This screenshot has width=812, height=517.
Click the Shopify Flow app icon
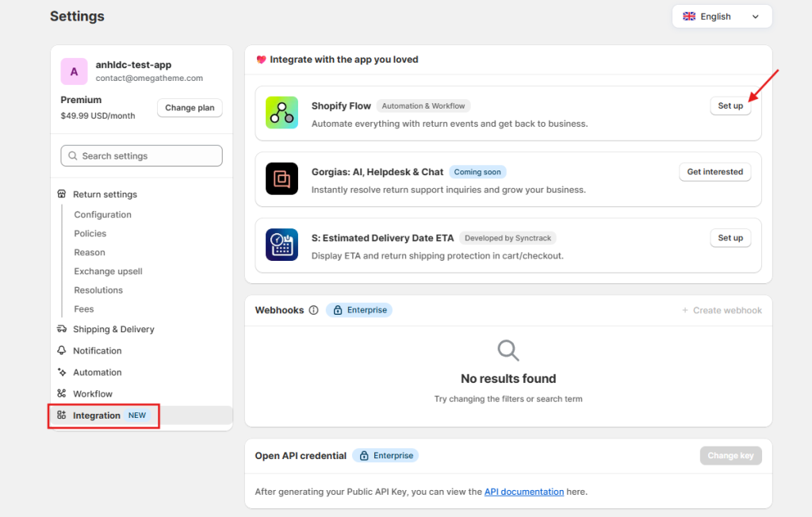point(282,112)
